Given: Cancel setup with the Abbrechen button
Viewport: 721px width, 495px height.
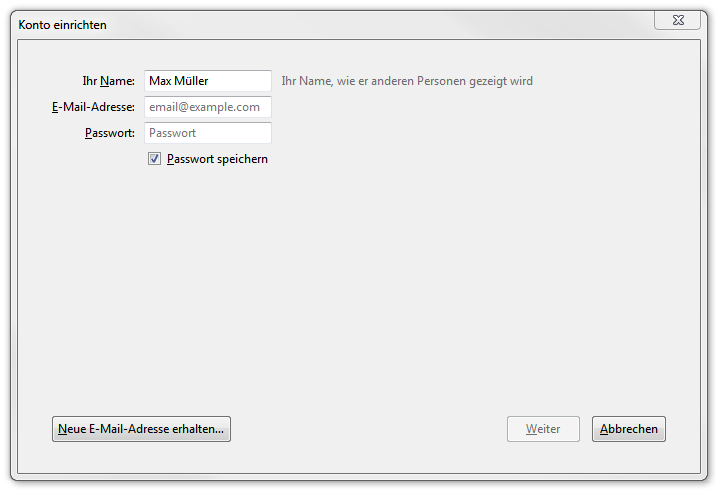Looking at the screenshot, I should (x=629, y=429).
